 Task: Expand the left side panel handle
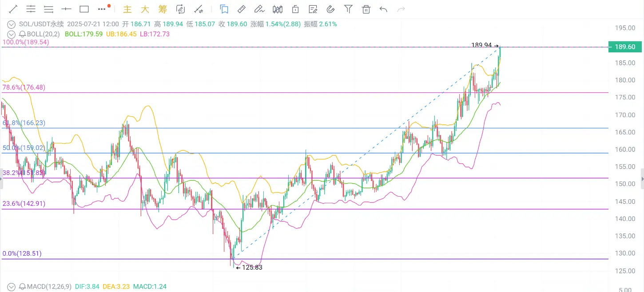[1, 179]
